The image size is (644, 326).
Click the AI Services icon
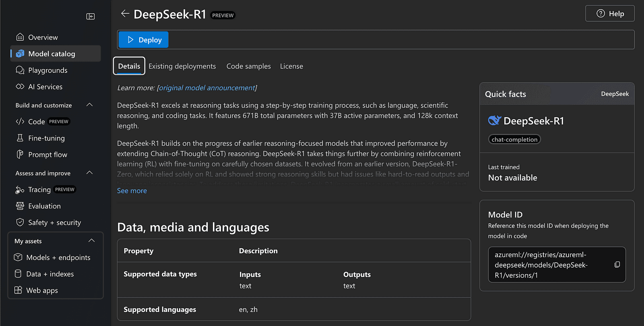[x=20, y=87]
